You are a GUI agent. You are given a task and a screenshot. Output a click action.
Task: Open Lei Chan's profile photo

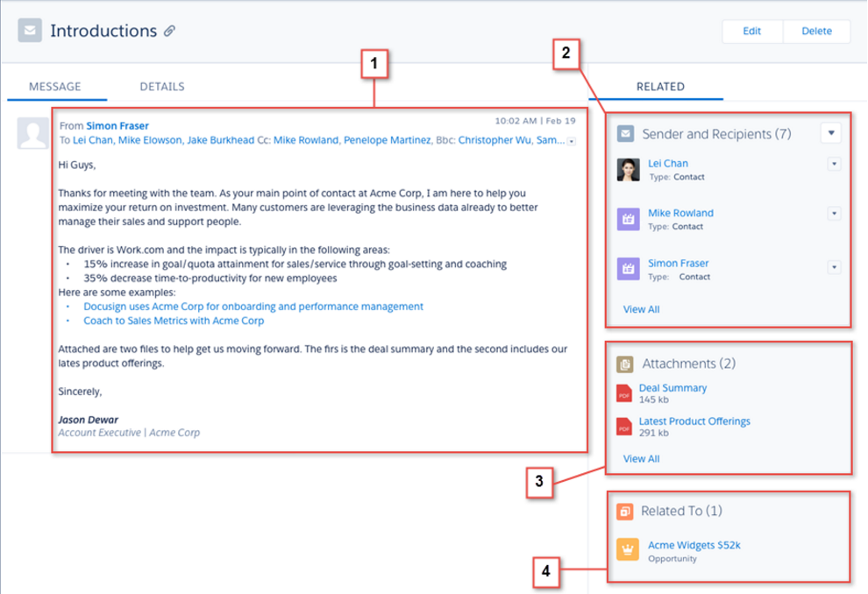629,170
